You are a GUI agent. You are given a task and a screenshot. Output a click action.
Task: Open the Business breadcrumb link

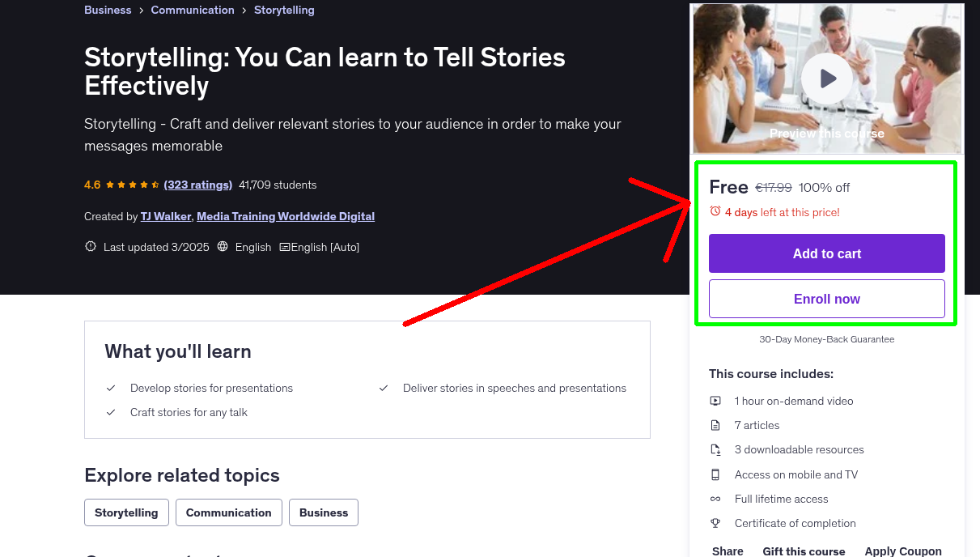(x=108, y=11)
